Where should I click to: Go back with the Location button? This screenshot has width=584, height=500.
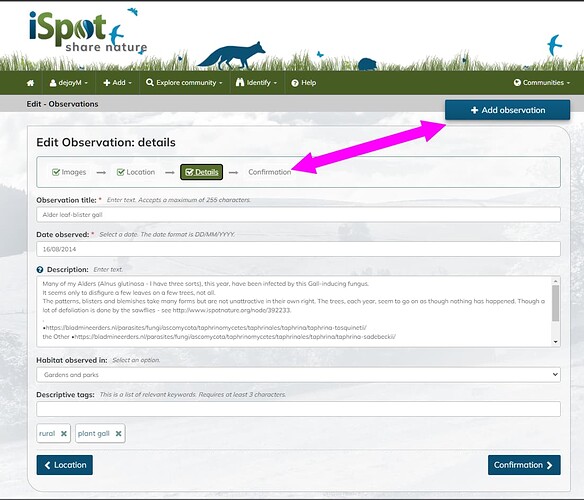click(65, 465)
